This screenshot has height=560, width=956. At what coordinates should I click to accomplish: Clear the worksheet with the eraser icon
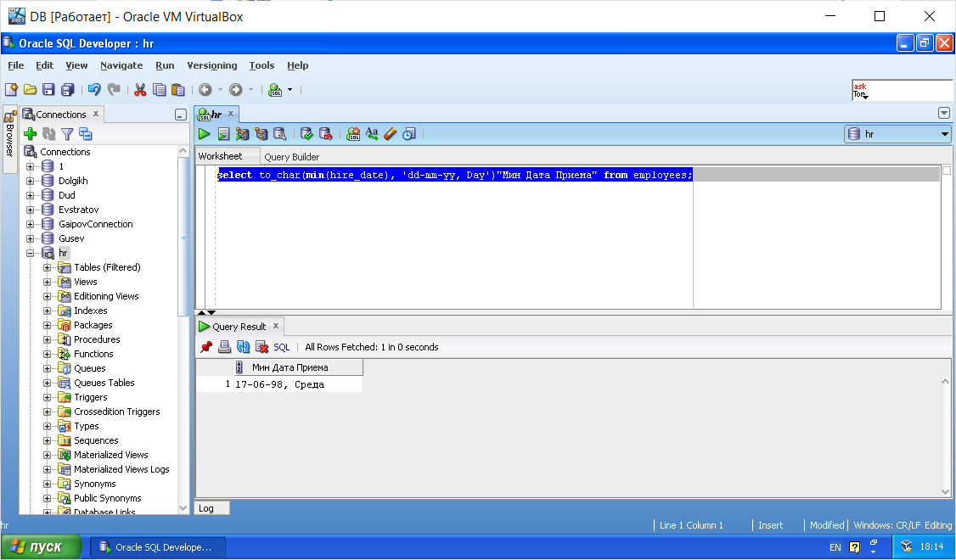391,134
